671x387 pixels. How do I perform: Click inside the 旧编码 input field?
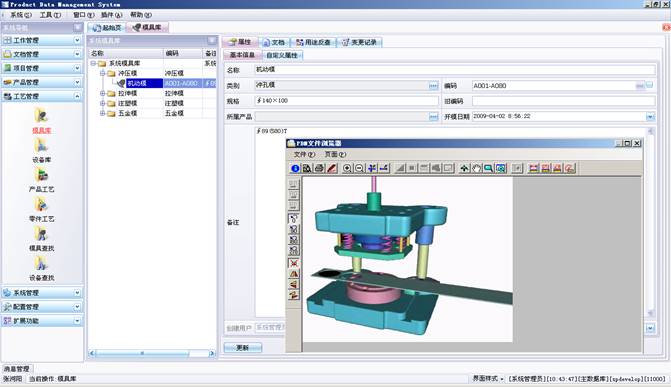pyautogui.click(x=564, y=101)
